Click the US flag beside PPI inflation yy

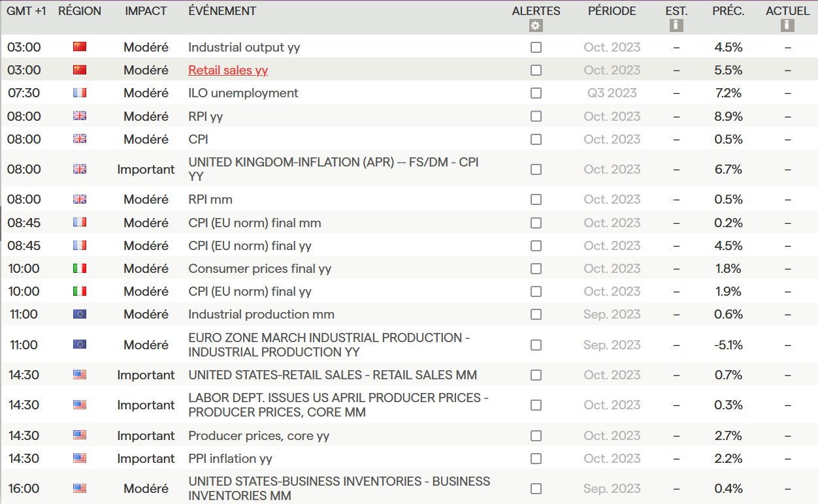point(80,458)
